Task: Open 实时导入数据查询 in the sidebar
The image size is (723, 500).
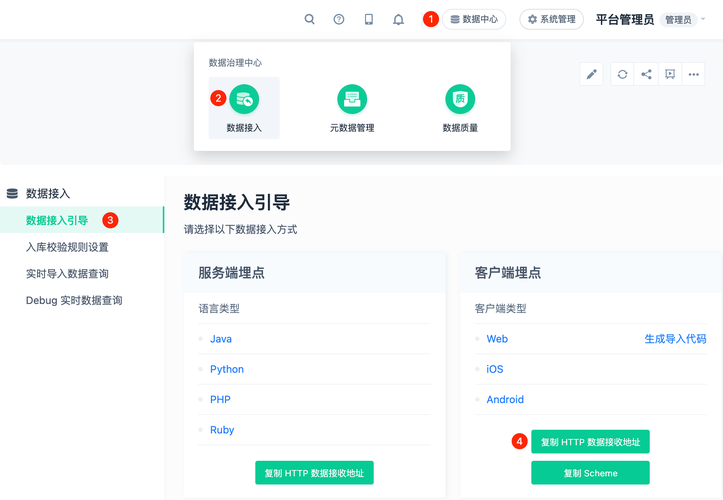Action: coord(67,274)
